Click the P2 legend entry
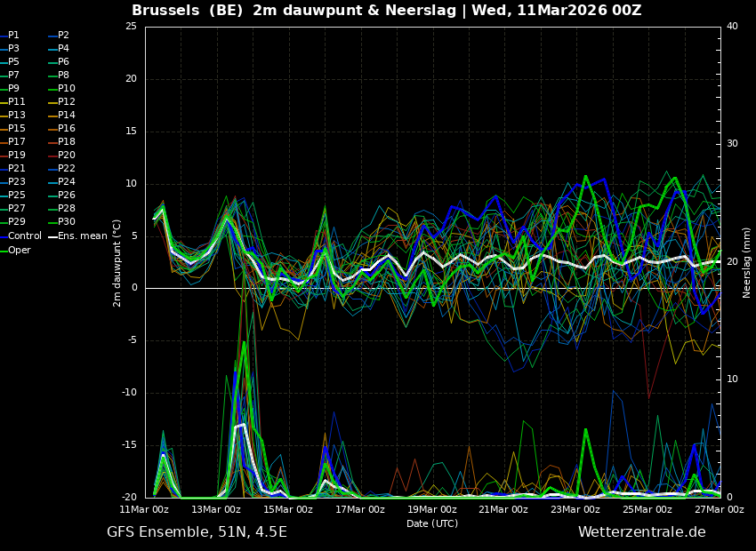This screenshot has width=756, height=551. click(x=59, y=36)
